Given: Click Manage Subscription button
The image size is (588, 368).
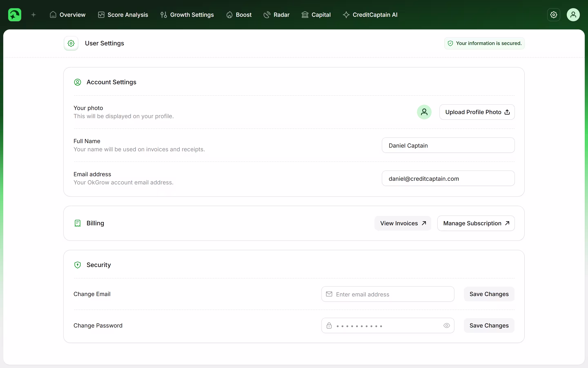Looking at the screenshot, I should [476, 223].
